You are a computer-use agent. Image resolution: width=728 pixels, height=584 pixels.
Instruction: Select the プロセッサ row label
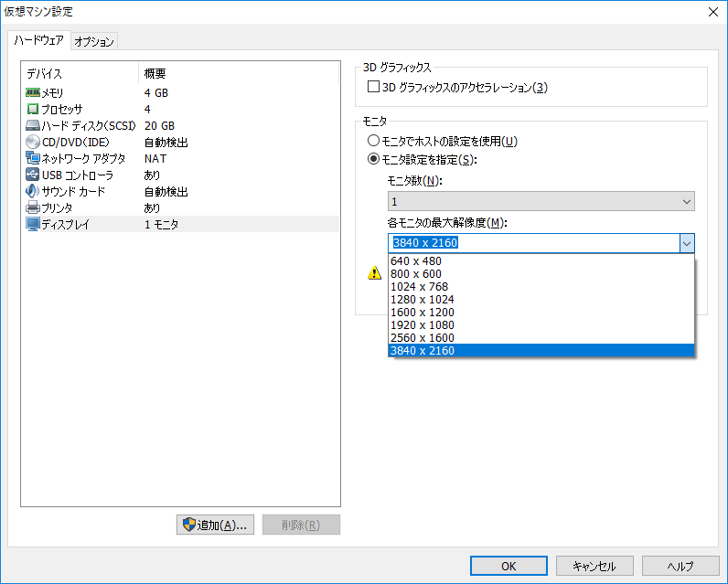click(62, 110)
